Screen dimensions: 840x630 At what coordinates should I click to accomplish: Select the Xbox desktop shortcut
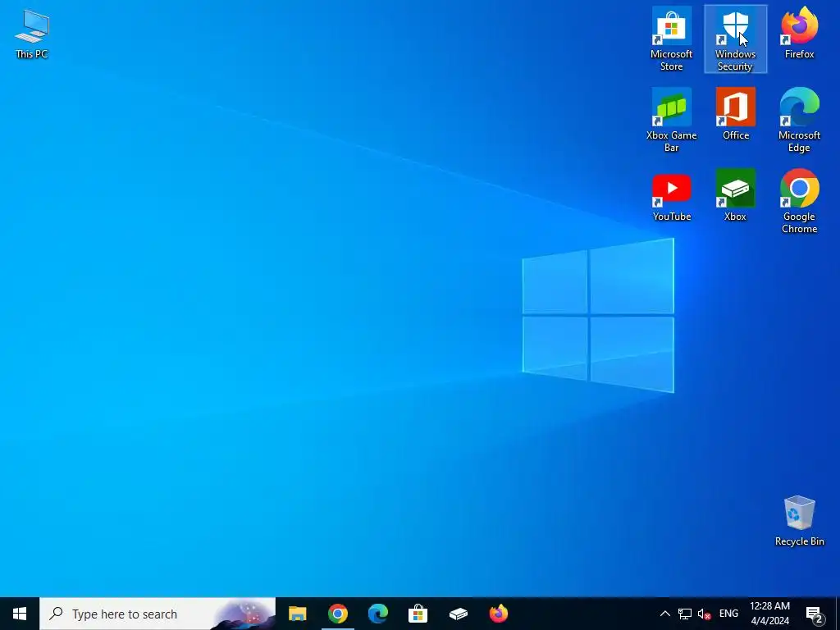(736, 195)
